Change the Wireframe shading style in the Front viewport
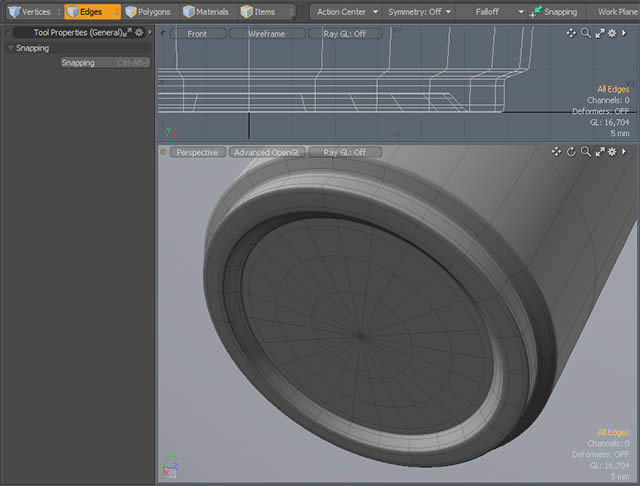This screenshot has width=640, height=486. (267, 34)
